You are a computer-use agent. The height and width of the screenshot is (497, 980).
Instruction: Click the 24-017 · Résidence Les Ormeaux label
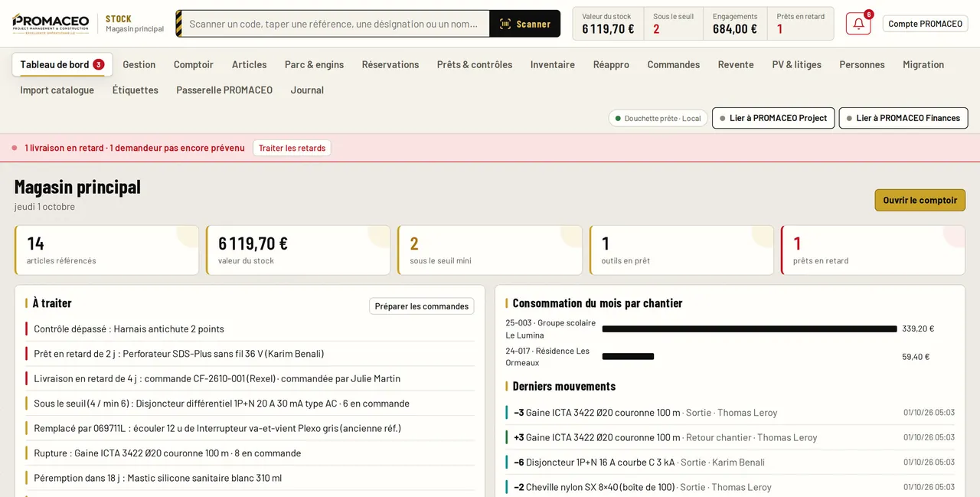tap(547, 356)
